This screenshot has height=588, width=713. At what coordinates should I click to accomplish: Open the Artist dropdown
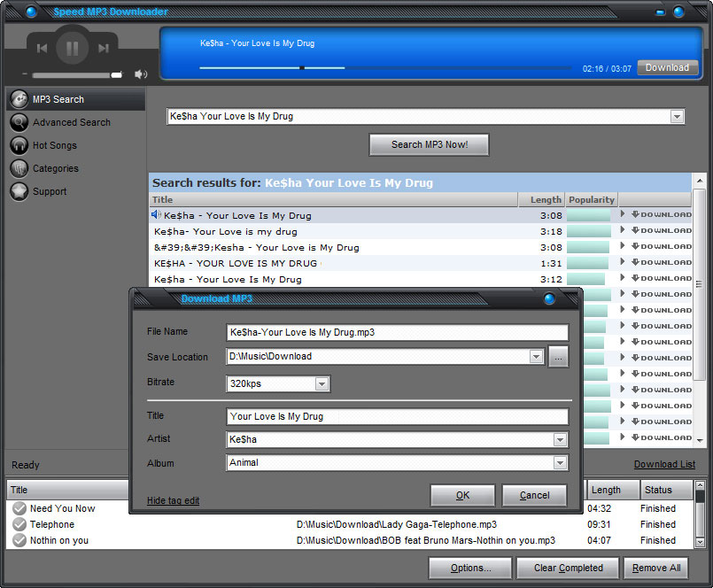click(x=560, y=440)
